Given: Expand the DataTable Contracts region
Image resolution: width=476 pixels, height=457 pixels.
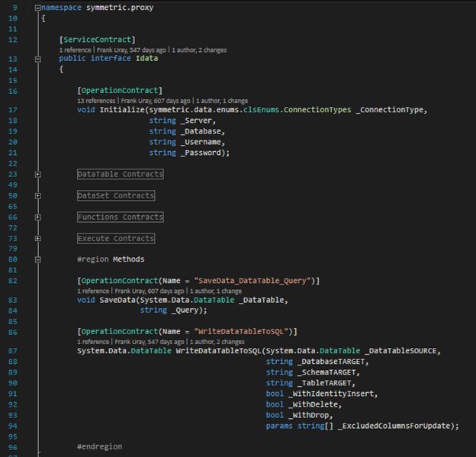Looking at the screenshot, I should [x=37, y=175].
